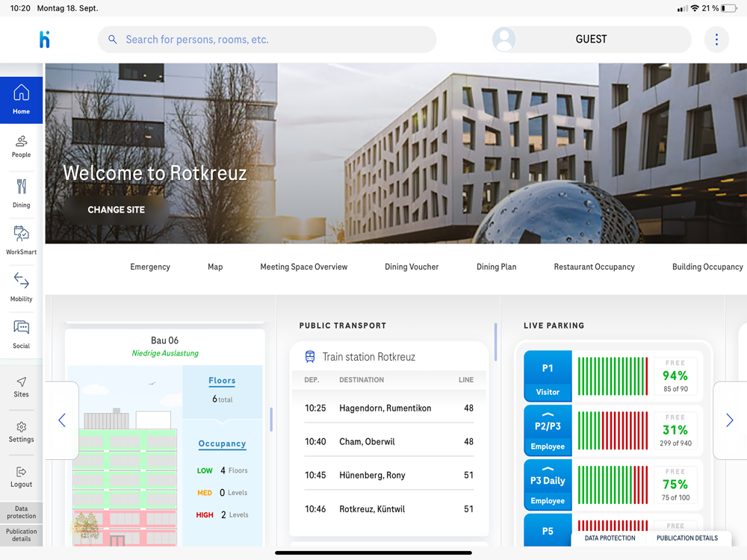Click P3 Daily occupancy bar indicator
This screenshot has width=747, height=560.
pyautogui.click(x=613, y=485)
